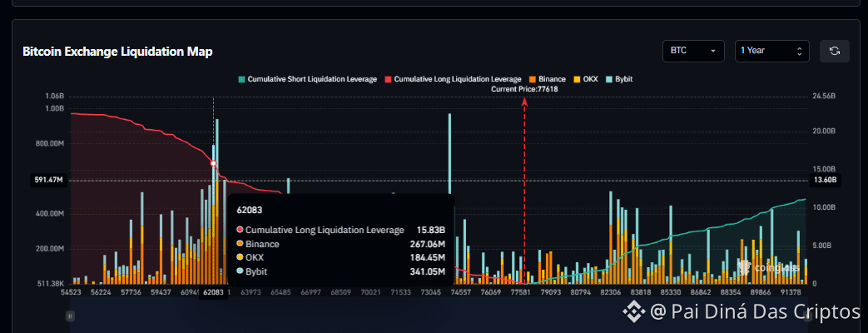The height and width of the screenshot is (333, 868).
Task: Click the 591.47M left axis marker label
Action: 49,181
